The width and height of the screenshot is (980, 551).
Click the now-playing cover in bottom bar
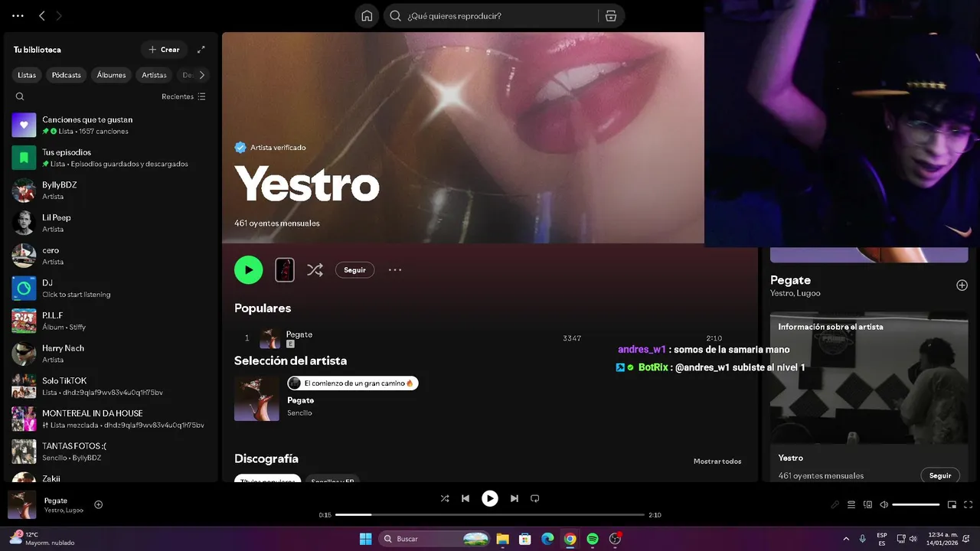coord(22,505)
